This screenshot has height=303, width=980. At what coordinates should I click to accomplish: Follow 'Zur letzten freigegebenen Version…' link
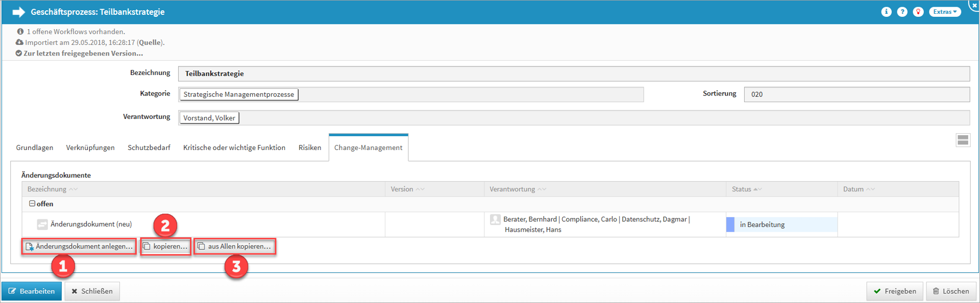coord(83,53)
